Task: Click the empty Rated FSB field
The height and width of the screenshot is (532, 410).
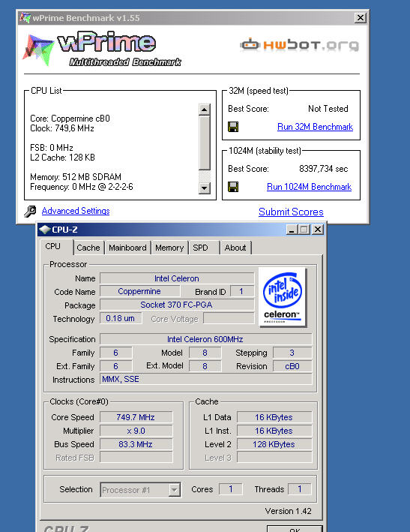Action: tap(136, 458)
